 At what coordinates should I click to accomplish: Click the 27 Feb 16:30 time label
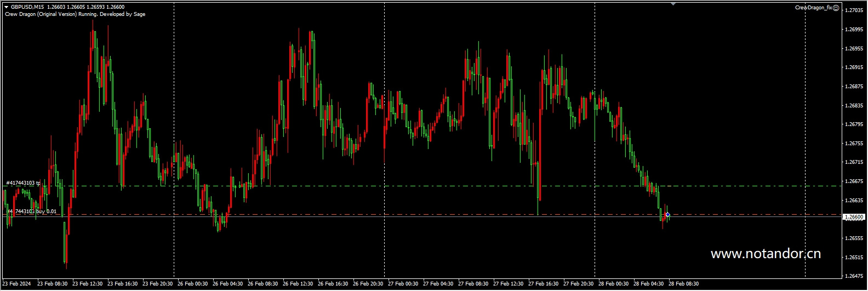544,284
